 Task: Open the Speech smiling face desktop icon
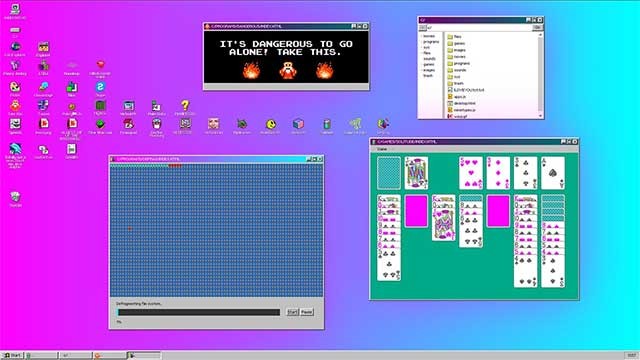click(15, 123)
